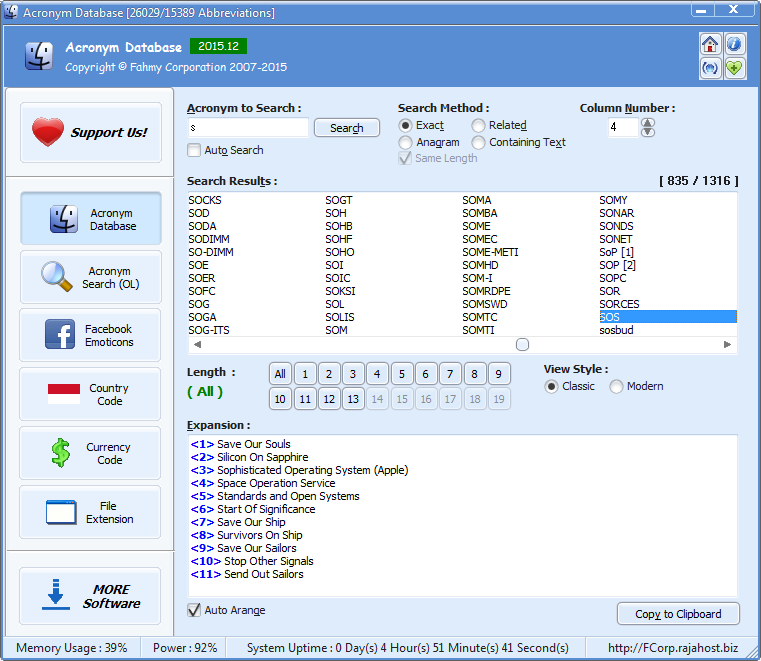The image size is (761, 661).
Task: Increase the Column Number with up arrow
Action: tap(648, 123)
